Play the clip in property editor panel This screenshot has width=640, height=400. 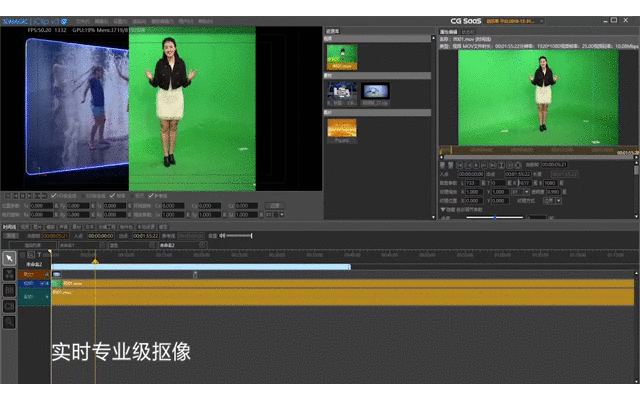point(476,165)
